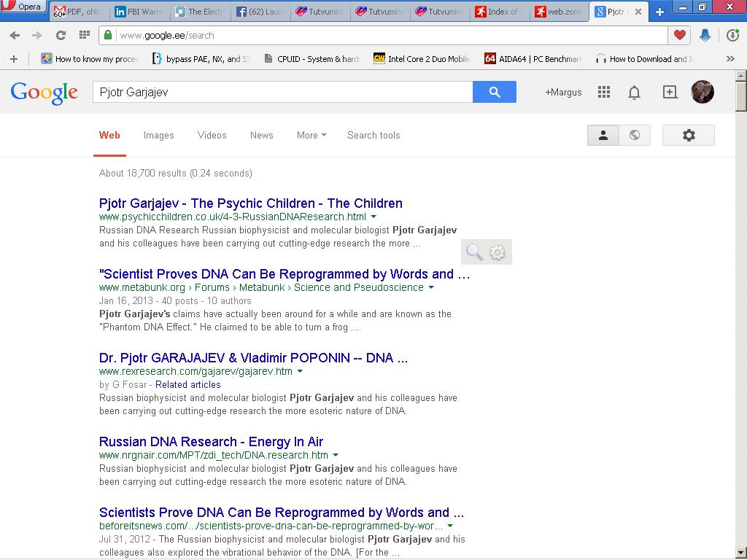Image resolution: width=747 pixels, height=560 pixels.
Task: Open the 'Related articles' link
Action: 187,385
